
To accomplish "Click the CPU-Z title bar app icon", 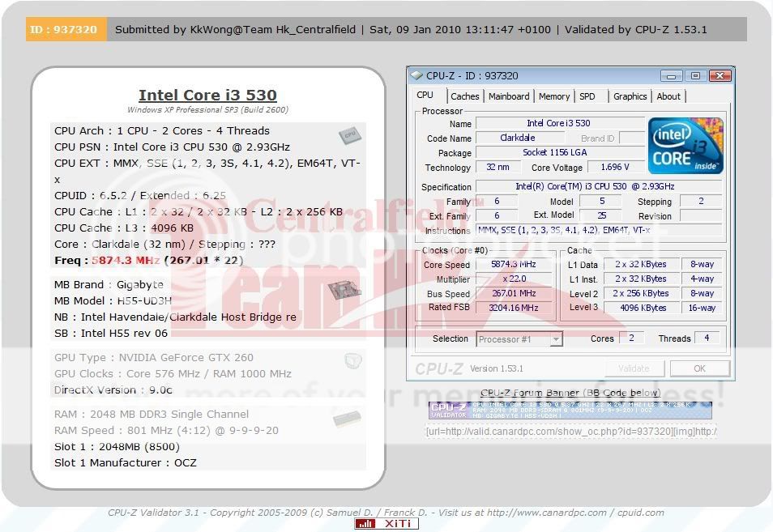I will coord(417,76).
